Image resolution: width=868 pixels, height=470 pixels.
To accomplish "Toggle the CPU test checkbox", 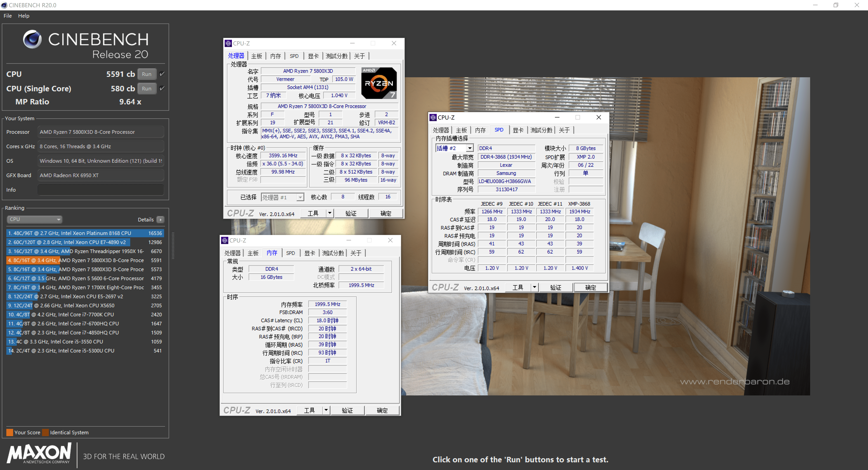I will click(x=162, y=74).
